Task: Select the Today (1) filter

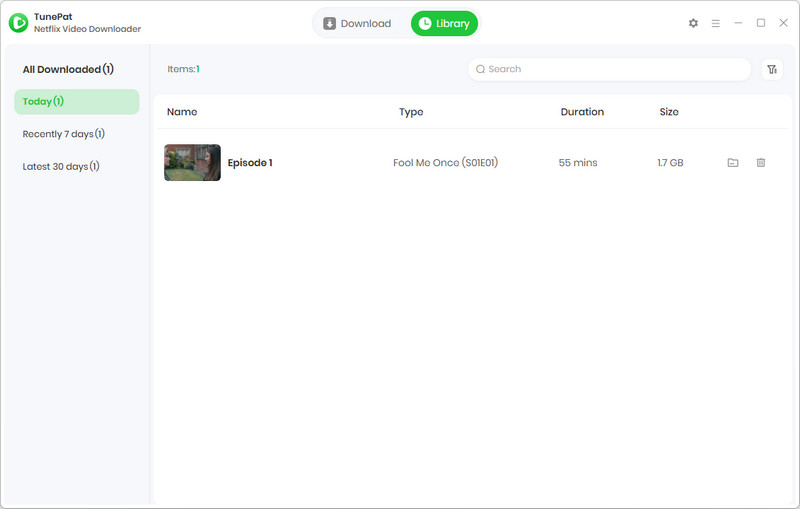Action: point(77,101)
